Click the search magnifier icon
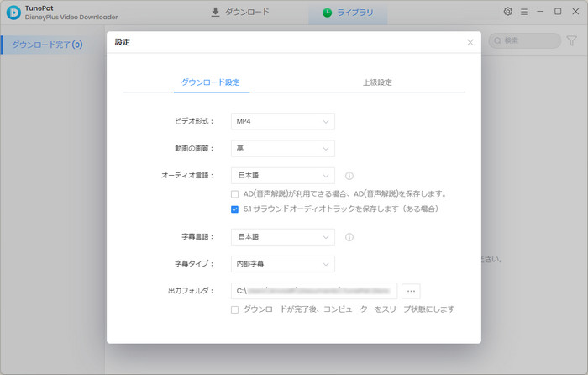 [x=497, y=40]
